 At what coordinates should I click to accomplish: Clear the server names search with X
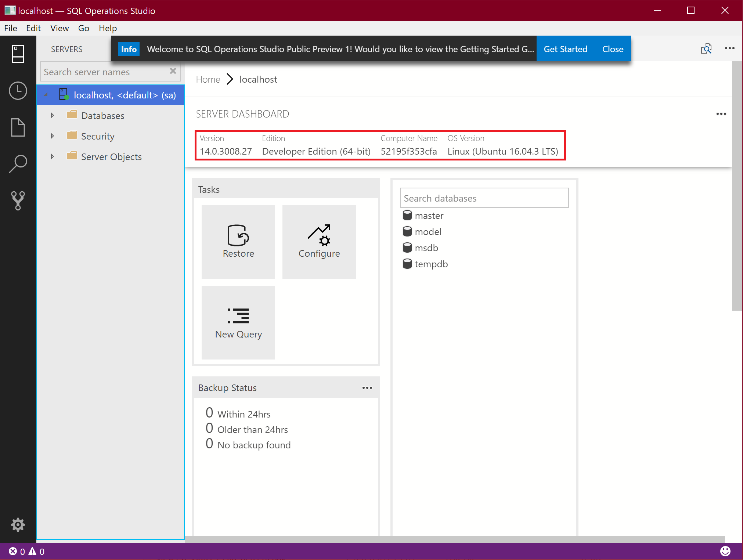coord(173,71)
